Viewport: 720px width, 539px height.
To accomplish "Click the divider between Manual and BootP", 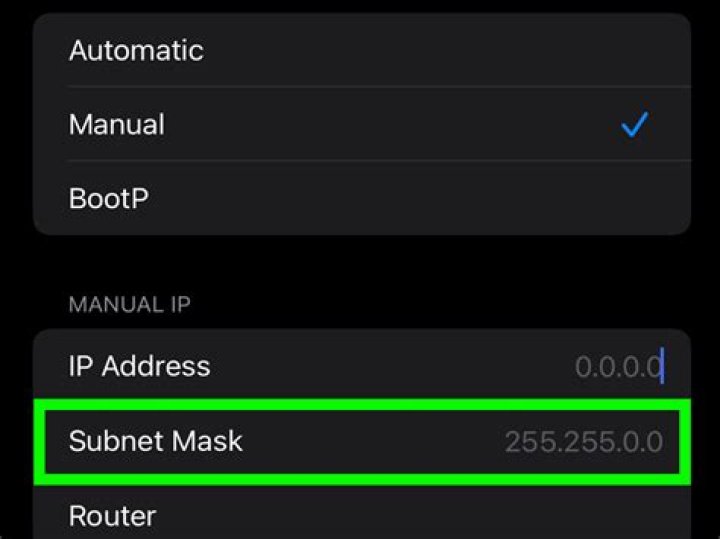I will pyautogui.click(x=378, y=161).
